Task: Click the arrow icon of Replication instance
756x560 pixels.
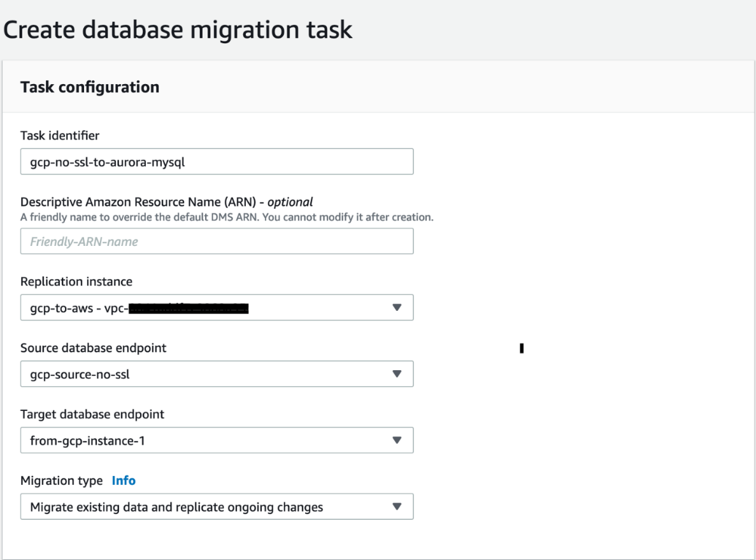Action: [x=397, y=307]
